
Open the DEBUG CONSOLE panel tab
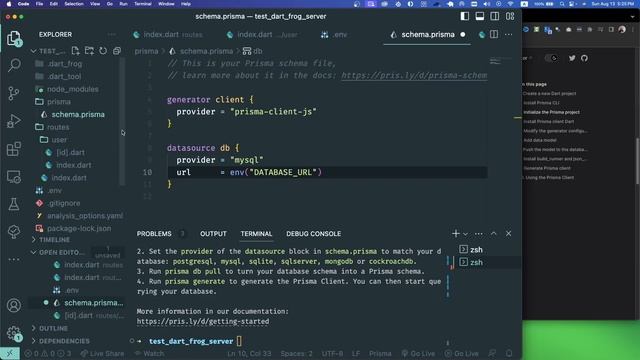point(313,234)
